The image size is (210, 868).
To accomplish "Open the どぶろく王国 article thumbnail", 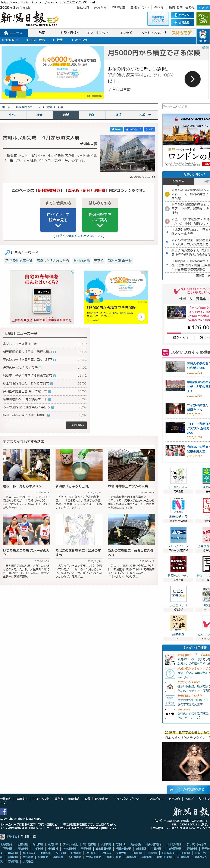I will coord(79,465).
